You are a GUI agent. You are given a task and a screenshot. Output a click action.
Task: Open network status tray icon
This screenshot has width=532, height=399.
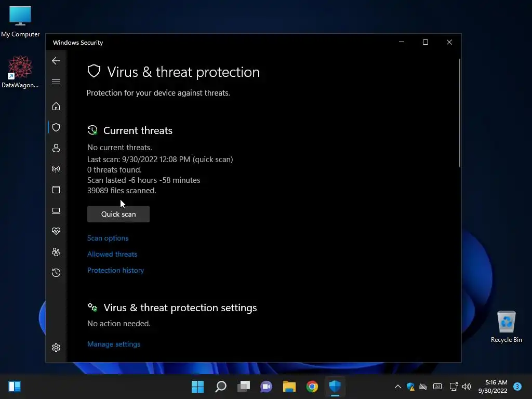[454, 387]
